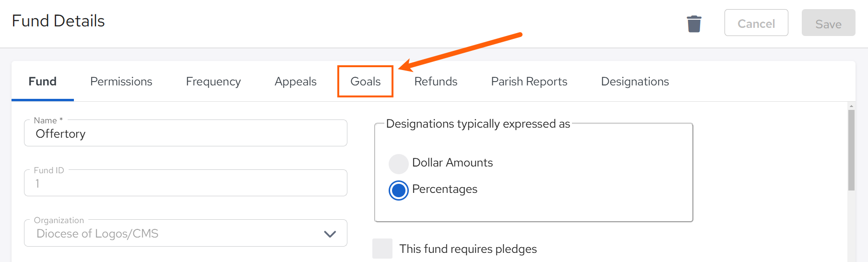The image size is (868, 262).
Task: Open the Appeals tab
Action: click(295, 82)
